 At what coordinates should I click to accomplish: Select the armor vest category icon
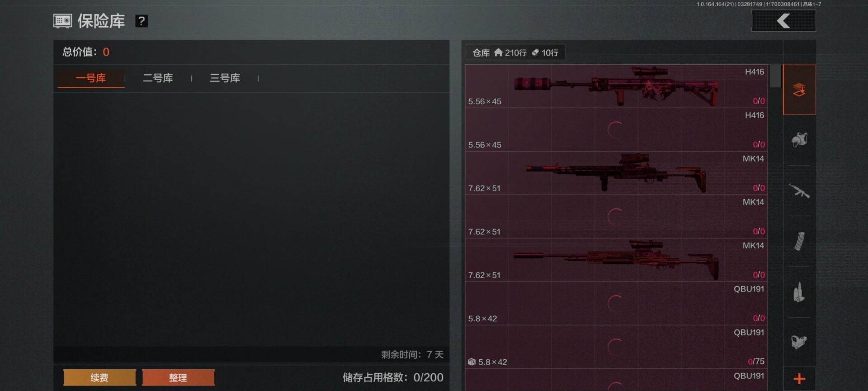(x=799, y=139)
